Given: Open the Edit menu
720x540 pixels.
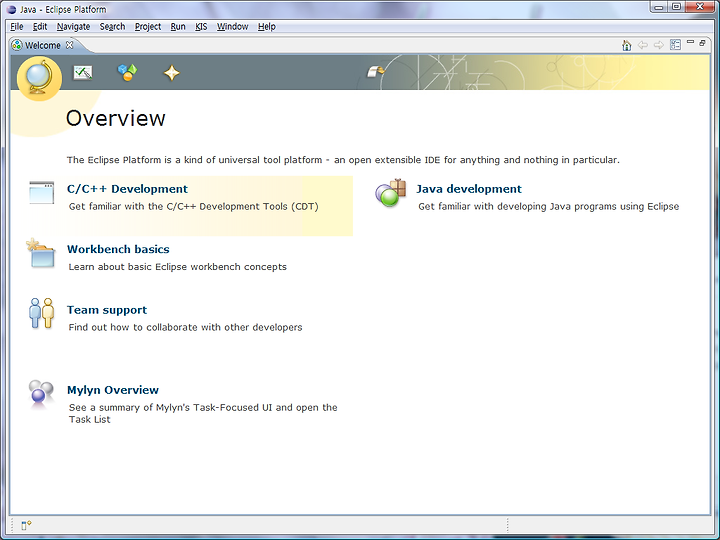Looking at the screenshot, I should click(40, 27).
